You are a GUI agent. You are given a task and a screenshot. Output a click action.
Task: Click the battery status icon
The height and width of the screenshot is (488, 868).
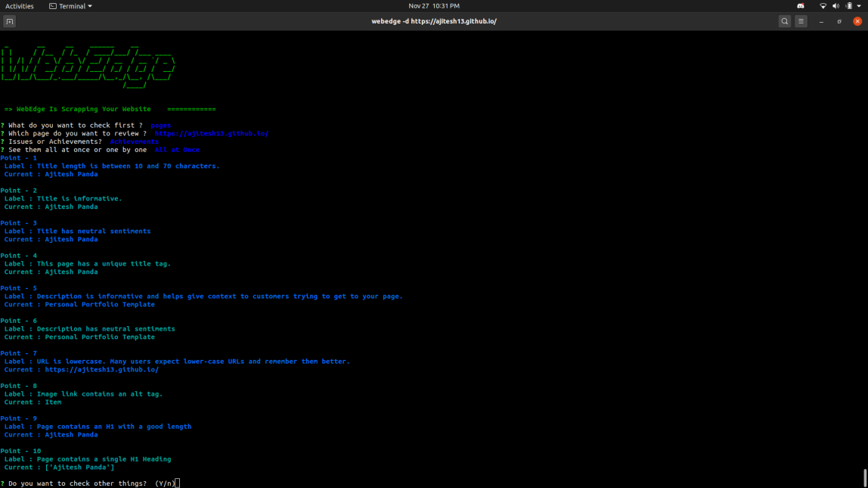click(848, 6)
